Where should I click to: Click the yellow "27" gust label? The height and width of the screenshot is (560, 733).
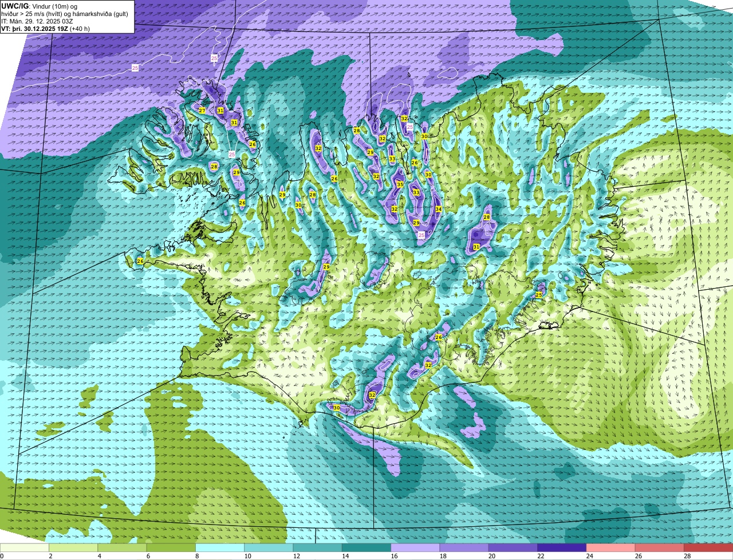click(202, 111)
